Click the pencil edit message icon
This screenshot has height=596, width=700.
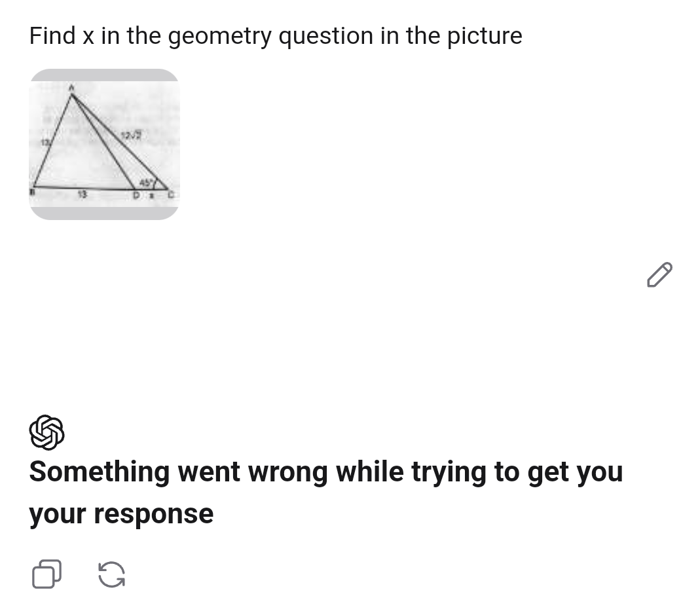pos(659,275)
